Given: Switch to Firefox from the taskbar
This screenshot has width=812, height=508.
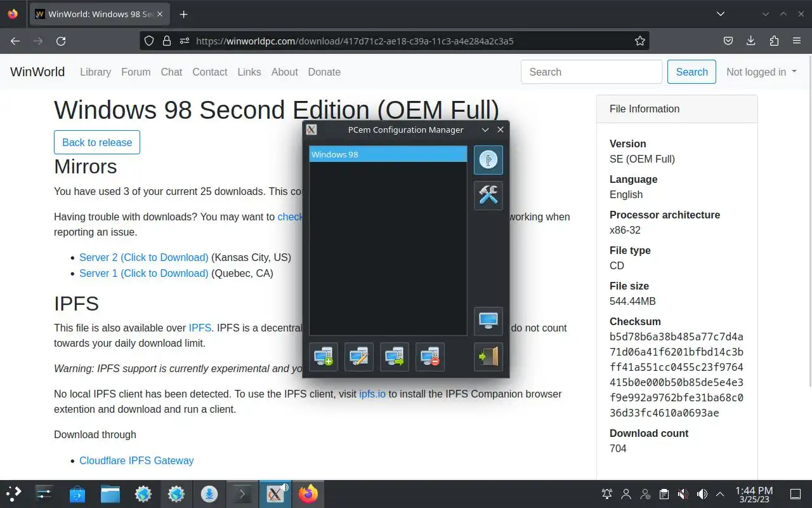Looking at the screenshot, I should (x=308, y=494).
